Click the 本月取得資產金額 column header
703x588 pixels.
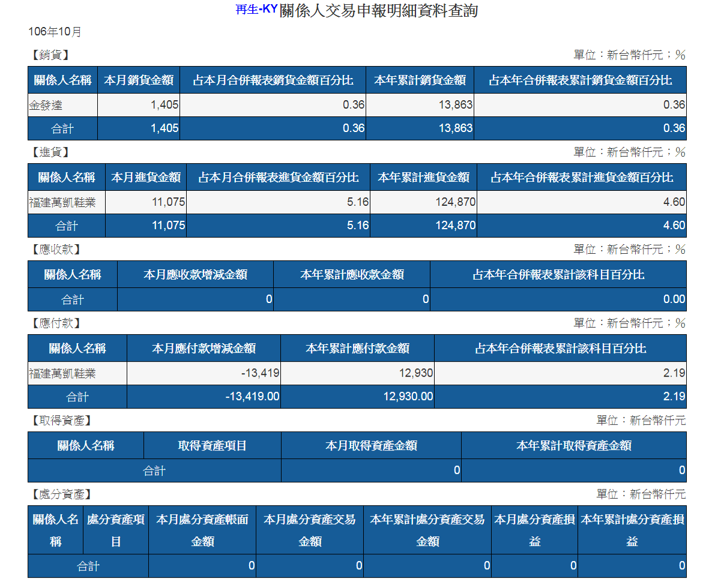tap(371, 446)
